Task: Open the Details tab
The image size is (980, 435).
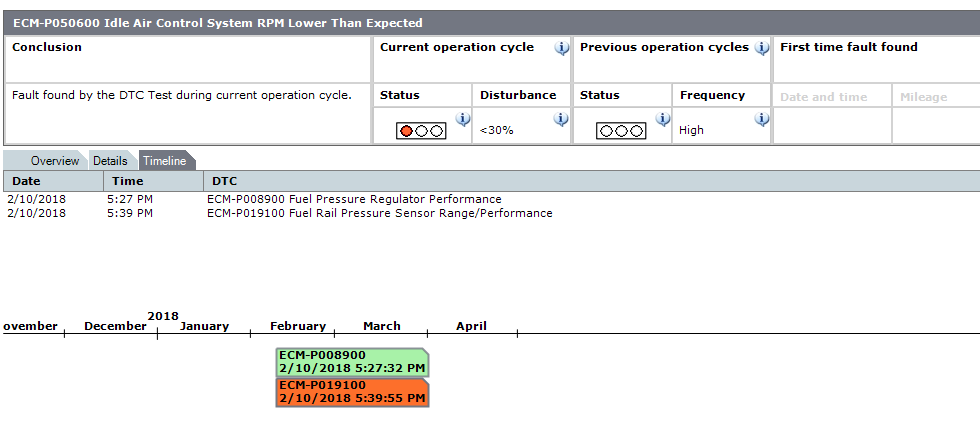Action: click(110, 161)
